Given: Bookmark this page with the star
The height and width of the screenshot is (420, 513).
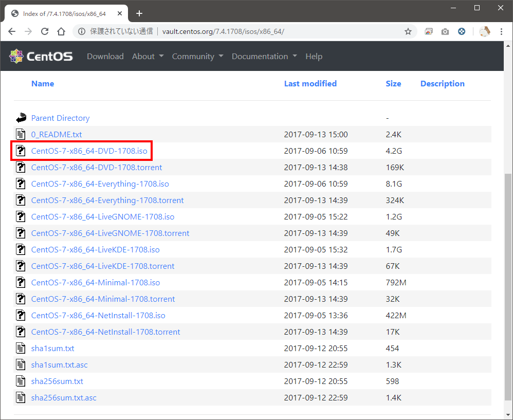Looking at the screenshot, I should [408, 31].
